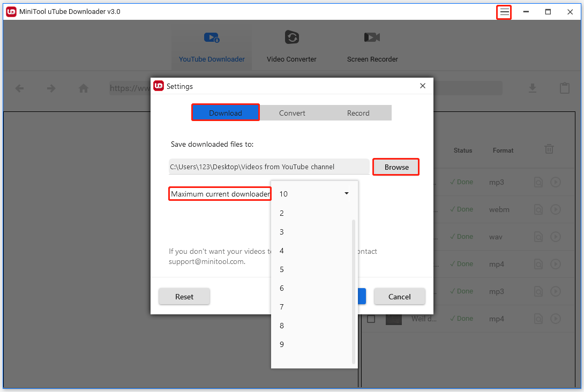Select the Download settings tab

point(226,113)
